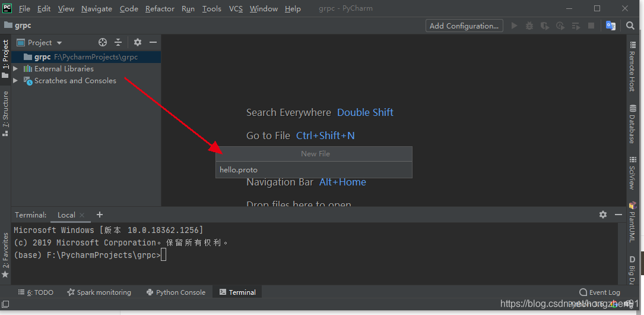Viewport: 644px width, 315px height.
Task: Open the Google Translate toolbar icon
Action: pyautogui.click(x=611, y=26)
